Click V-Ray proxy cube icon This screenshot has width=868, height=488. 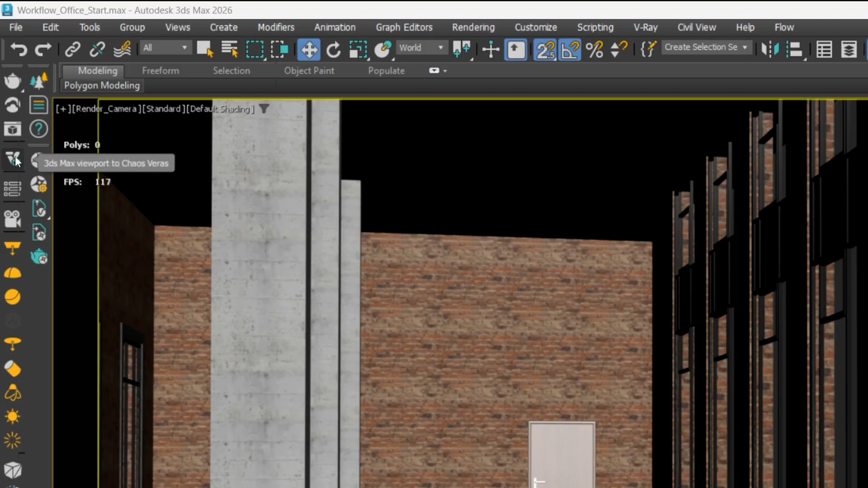pos(13,470)
